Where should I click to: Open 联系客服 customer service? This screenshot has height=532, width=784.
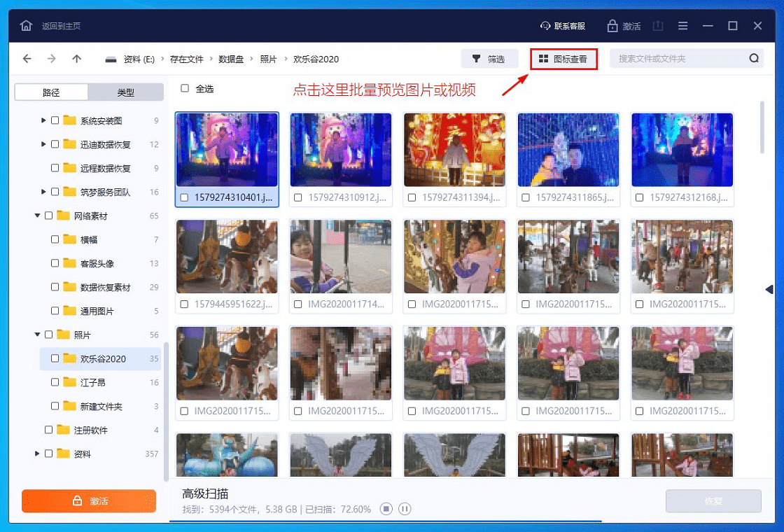click(x=562, y=24)
